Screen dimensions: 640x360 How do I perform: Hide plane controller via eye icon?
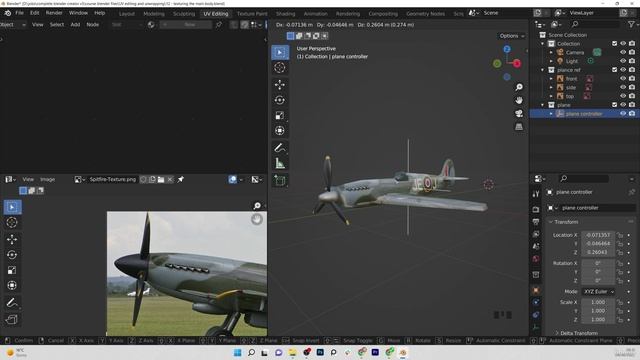coord(623,113)
